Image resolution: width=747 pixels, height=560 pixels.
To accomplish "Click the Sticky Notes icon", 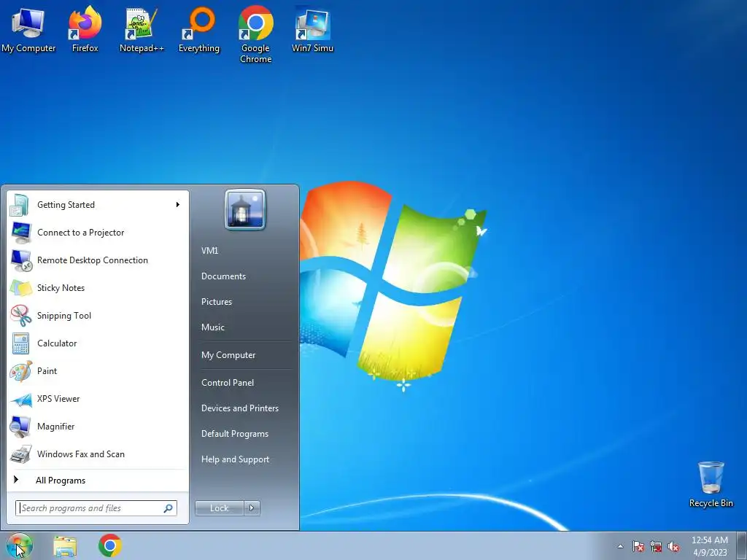I will pyautogui.click(x=20, y=288).
